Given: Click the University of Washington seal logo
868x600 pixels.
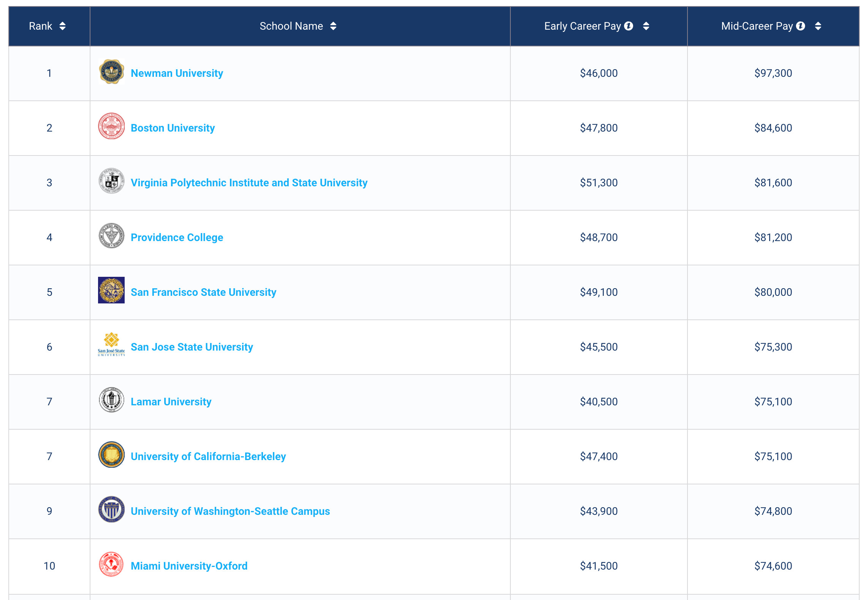Looking at the screenshot, I should 111,510.
